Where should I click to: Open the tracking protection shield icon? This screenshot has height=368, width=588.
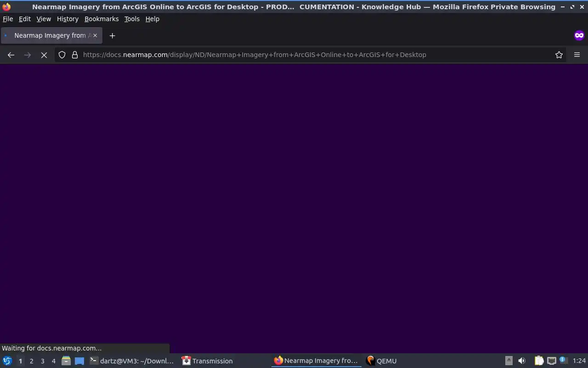[62, 55]
